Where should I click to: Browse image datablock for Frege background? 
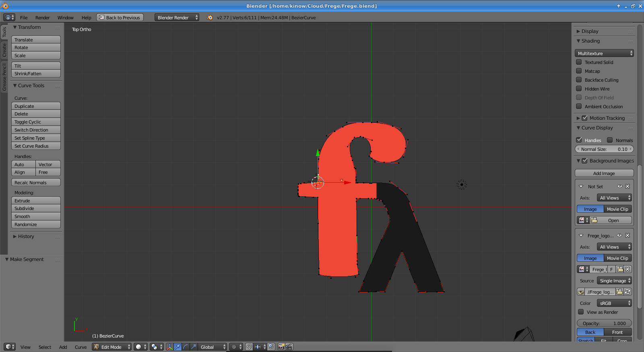coord(583,269)
